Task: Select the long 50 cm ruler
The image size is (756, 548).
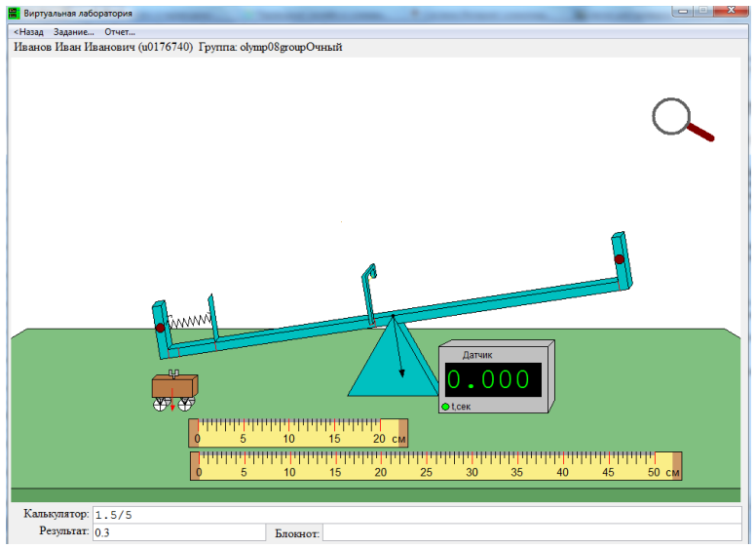Action: click(x=435, y=466)
